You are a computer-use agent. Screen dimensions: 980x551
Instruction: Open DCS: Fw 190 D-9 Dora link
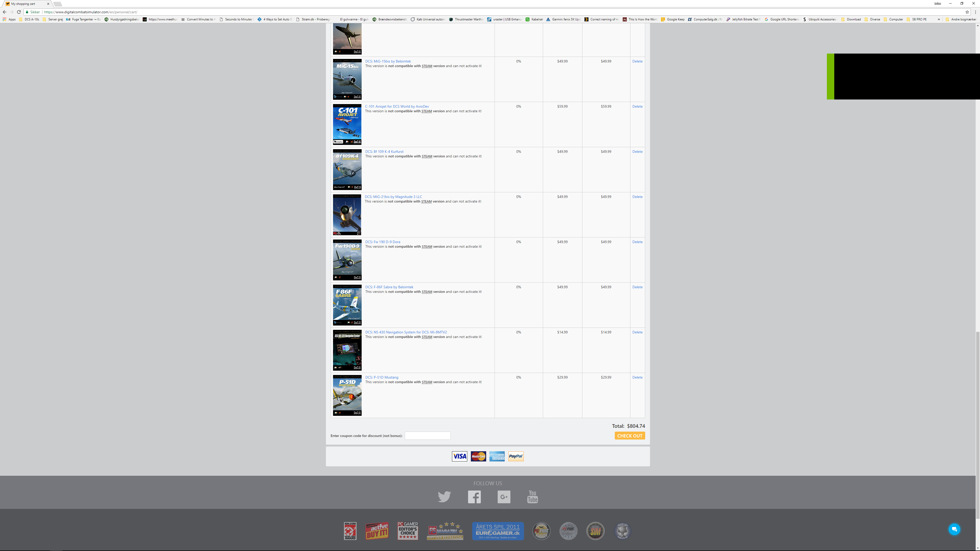[382, 242]
